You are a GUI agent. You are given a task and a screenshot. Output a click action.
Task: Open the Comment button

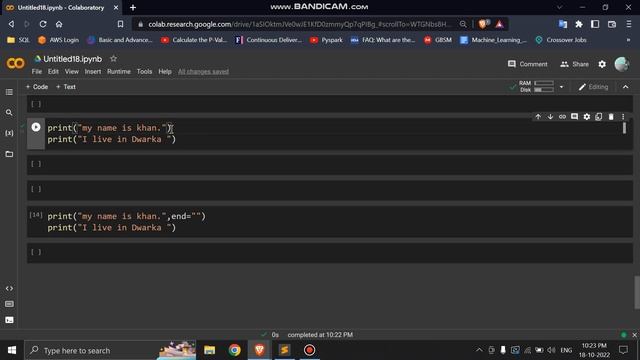point(527,64)
